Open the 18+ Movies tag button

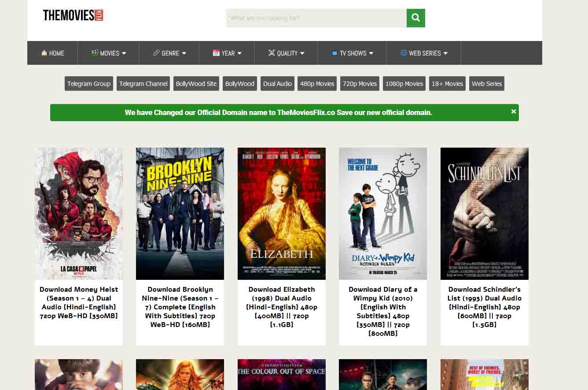tap(447, 84)
